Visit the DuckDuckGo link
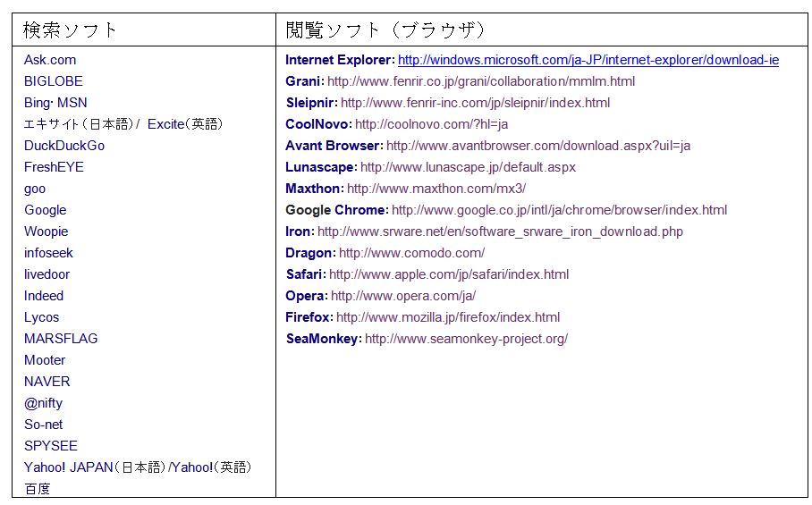812x505 pixels. click(64, 146)
